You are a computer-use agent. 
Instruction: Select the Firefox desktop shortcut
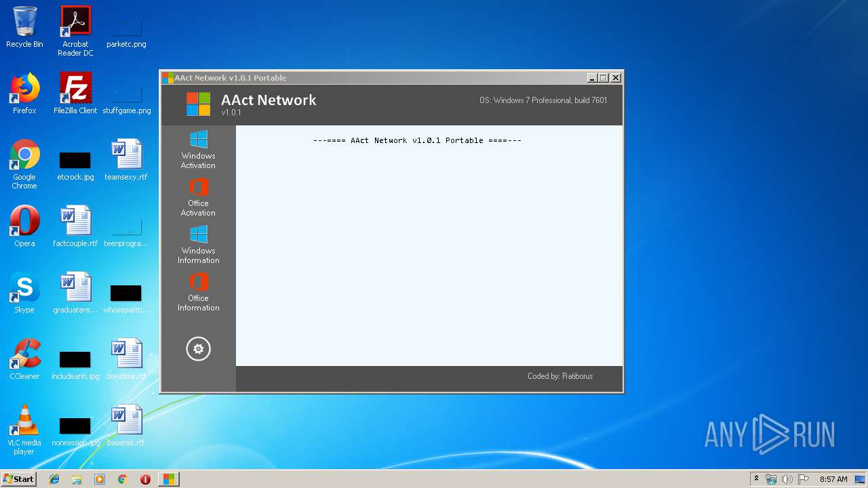coord(24,94)
